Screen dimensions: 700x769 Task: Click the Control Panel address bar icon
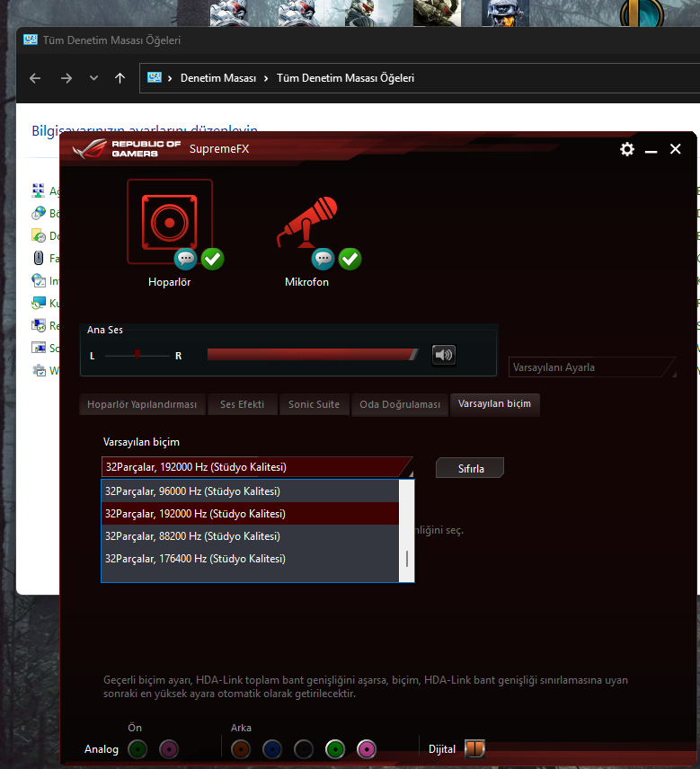[x=155, y=77]
